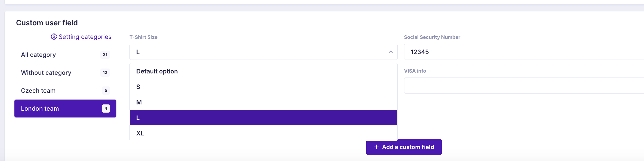Open the Setting categories link
Image resolution: width=644 pixels, height=161 pixels.
[x=81, y=37]
